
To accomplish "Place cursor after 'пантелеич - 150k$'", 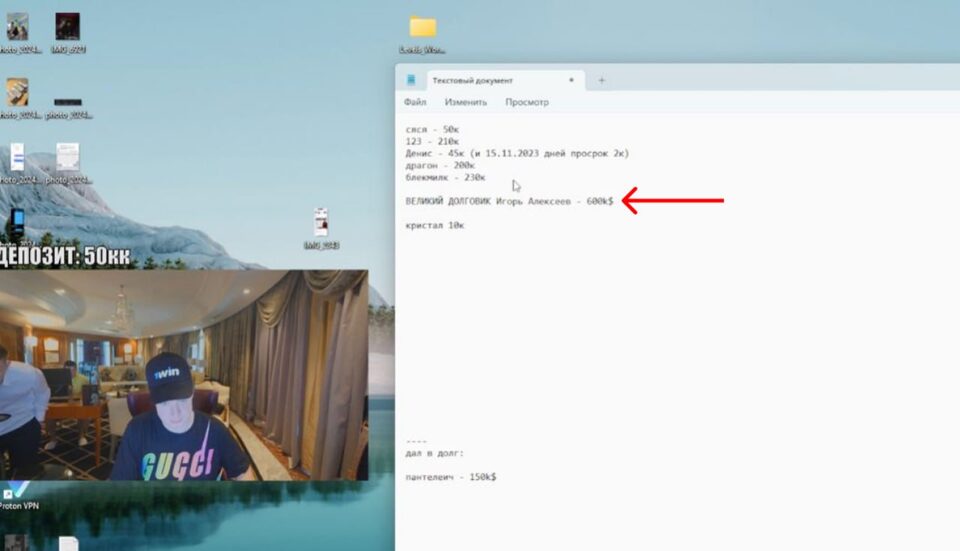I will pos(497,477).
